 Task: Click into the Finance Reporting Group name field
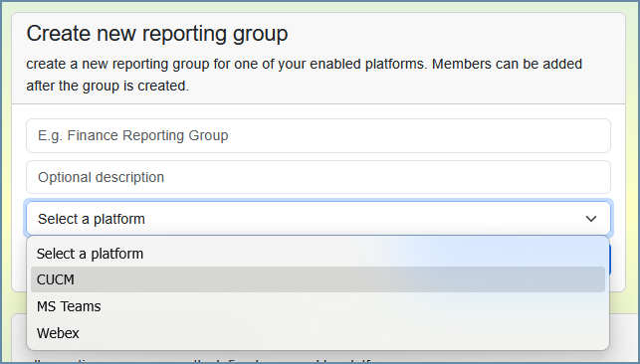coord(319,135)
